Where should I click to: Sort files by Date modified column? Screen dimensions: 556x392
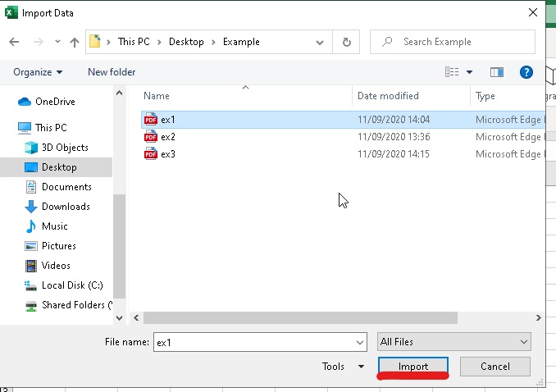click(388, 96)
